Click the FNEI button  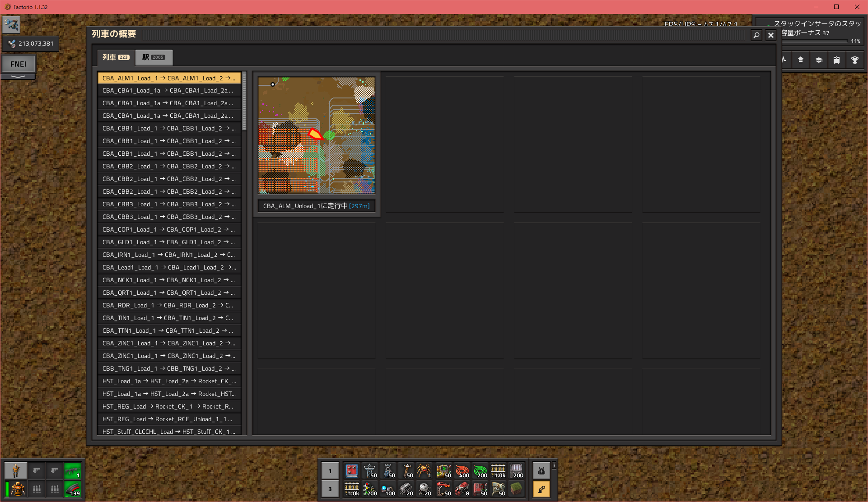coord(18,64)
